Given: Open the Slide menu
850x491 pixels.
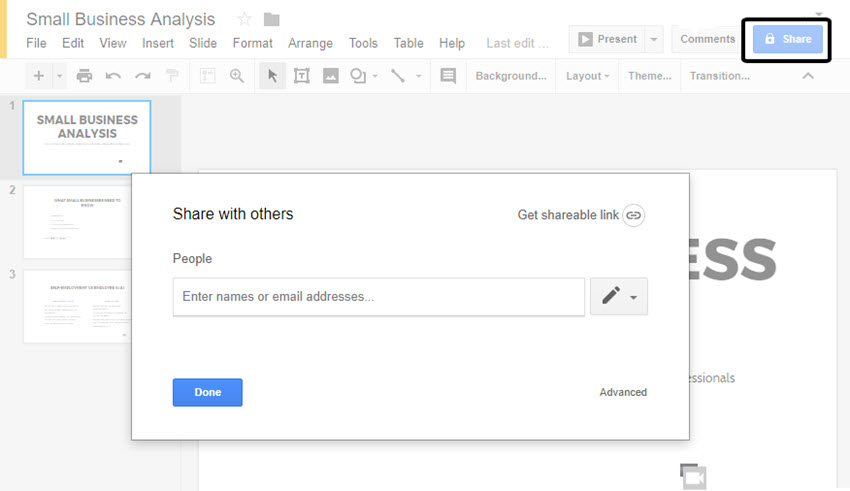Looking at the screenshot, I should coord(203,43).
